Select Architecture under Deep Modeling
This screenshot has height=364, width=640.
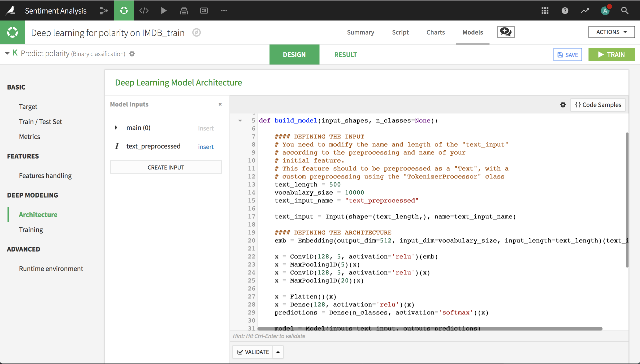click(38, 214)
